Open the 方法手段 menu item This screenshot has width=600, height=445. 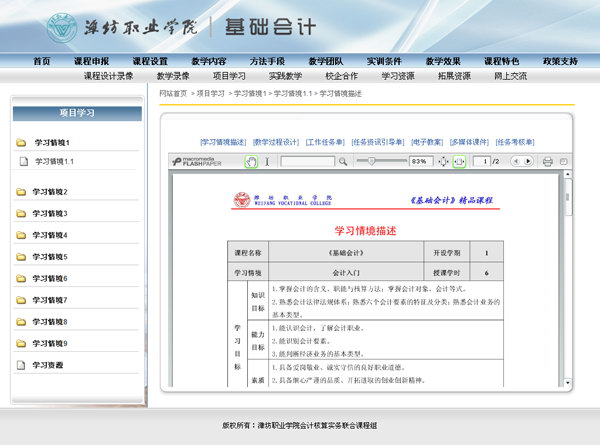click(267, 61)
